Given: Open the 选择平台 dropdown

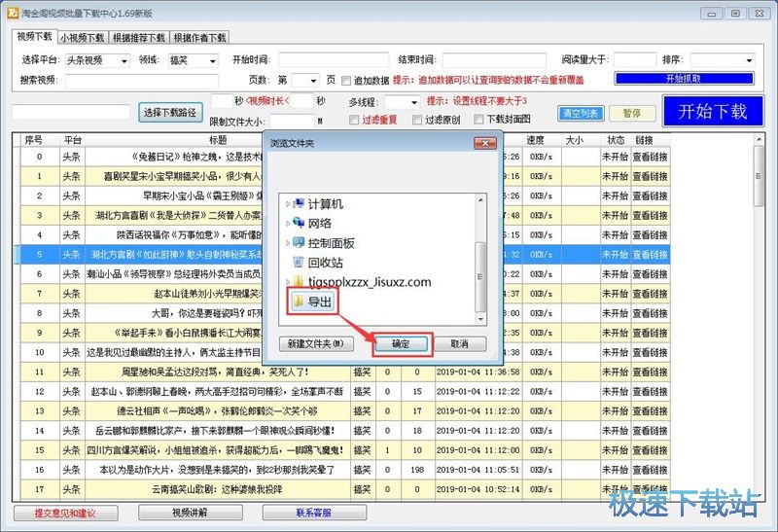Looking at the screenshot, I should (97, 60).
